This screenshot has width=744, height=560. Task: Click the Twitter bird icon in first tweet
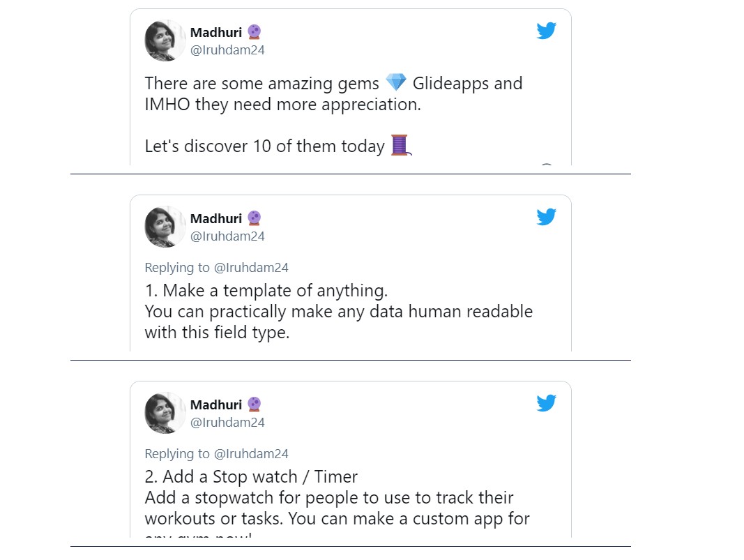546,31
